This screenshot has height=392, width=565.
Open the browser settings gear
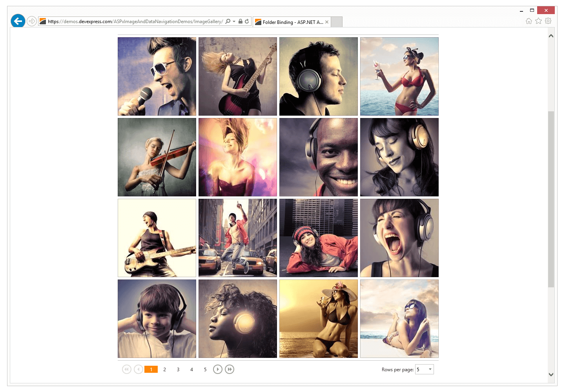pos(548,21)
